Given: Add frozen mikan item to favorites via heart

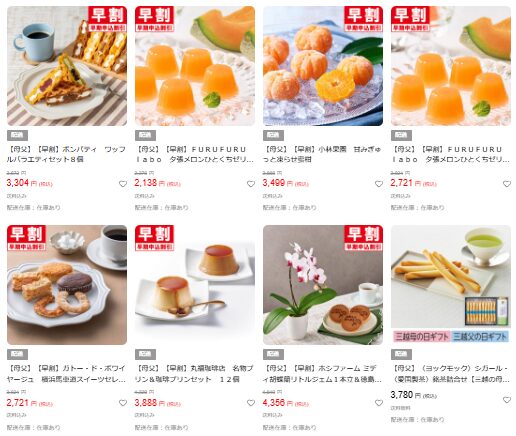Looking at the screenshot, I should pos(379,184).
